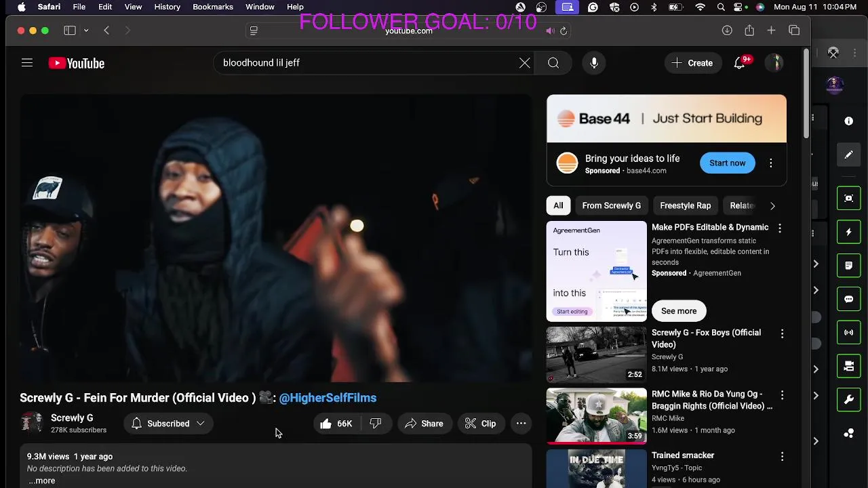Clip the video
The height and width of the screenshot is (488, 868).
click(481, 424)
